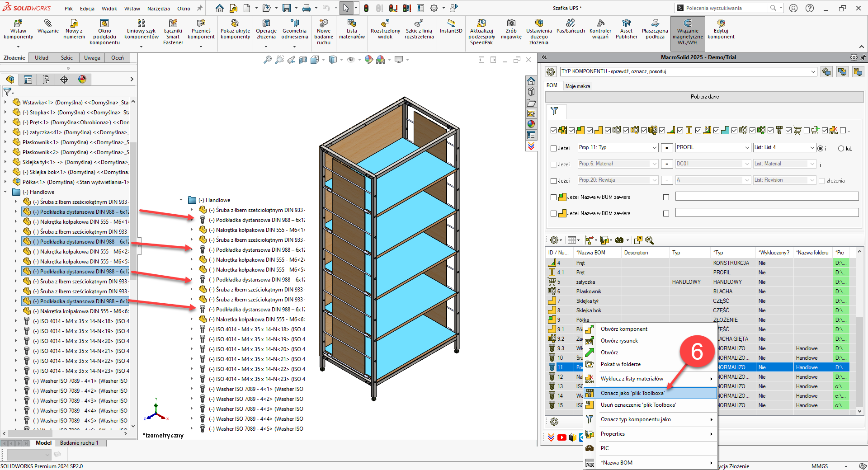The height and width of the screenshot is (470, 868).
Task: Open TYP KOMPONENTU macro dropdown
Action: 813,71
